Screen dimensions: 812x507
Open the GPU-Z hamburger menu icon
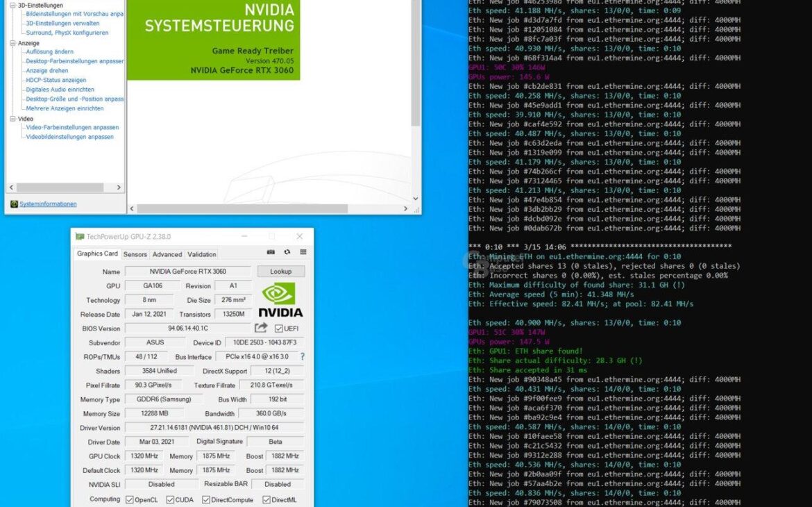(x=303, y=253)
